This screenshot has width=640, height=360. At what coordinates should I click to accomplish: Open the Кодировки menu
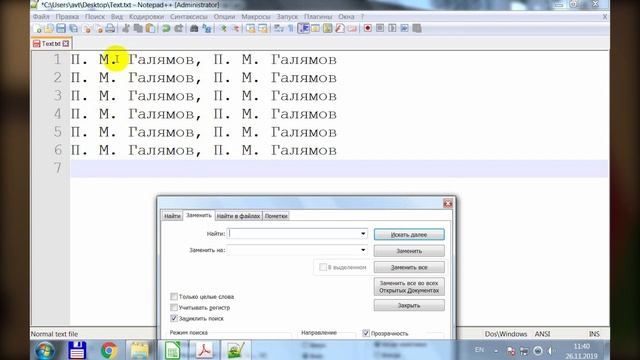click(x=146, y=17)
